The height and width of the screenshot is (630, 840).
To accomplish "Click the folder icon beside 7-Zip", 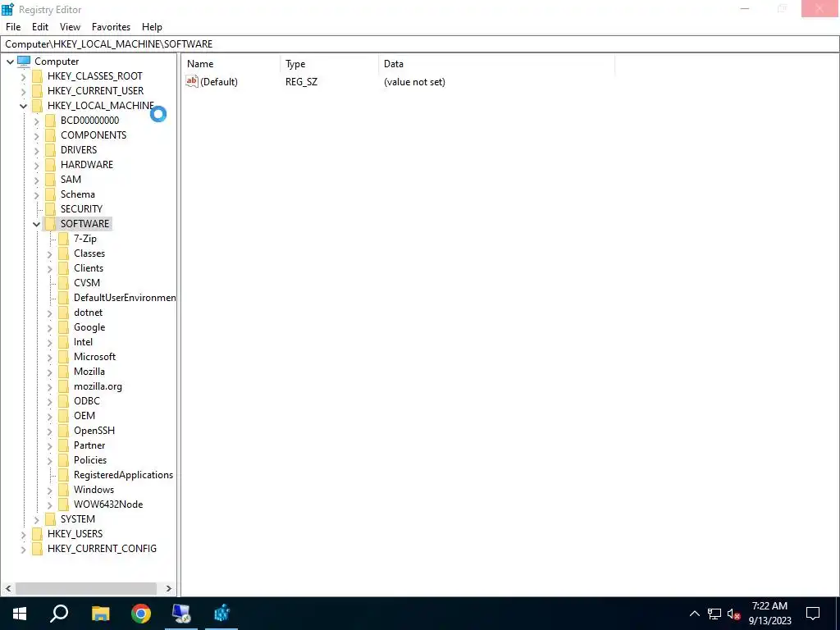I will tap(64, 239).
